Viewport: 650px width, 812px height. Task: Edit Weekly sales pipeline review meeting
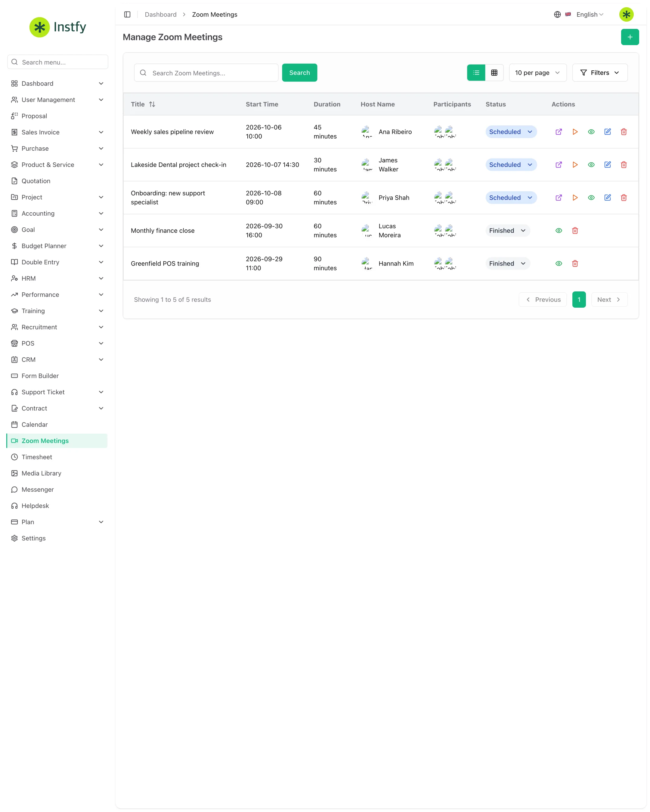(607, 132)
